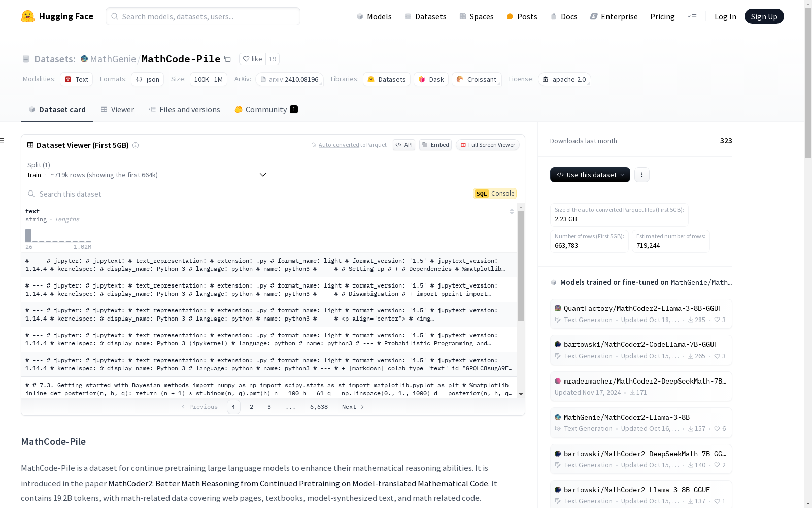The height and width of the screenshot is (508, 812).
Task: Open the arxiv:2410.08196 tag
Action: [x=289, y=79]
